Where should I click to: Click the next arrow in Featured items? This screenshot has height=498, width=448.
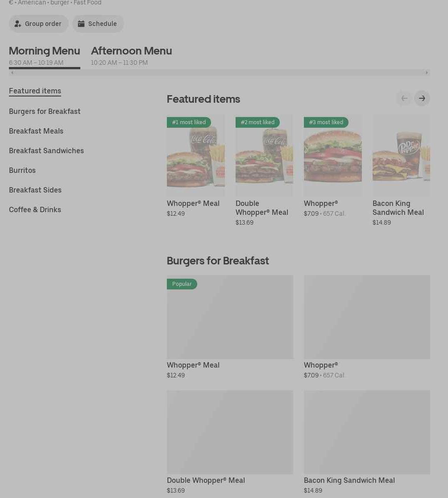(422, 98)
